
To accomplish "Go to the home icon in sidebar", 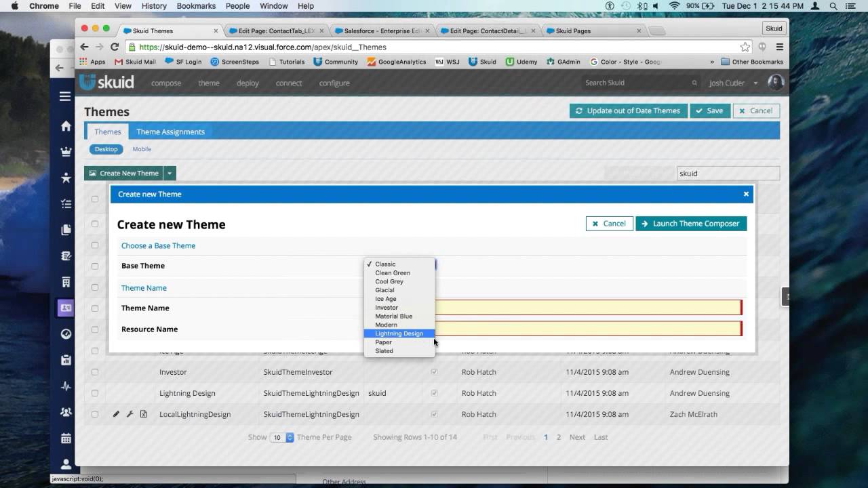I will click(66, 126).
